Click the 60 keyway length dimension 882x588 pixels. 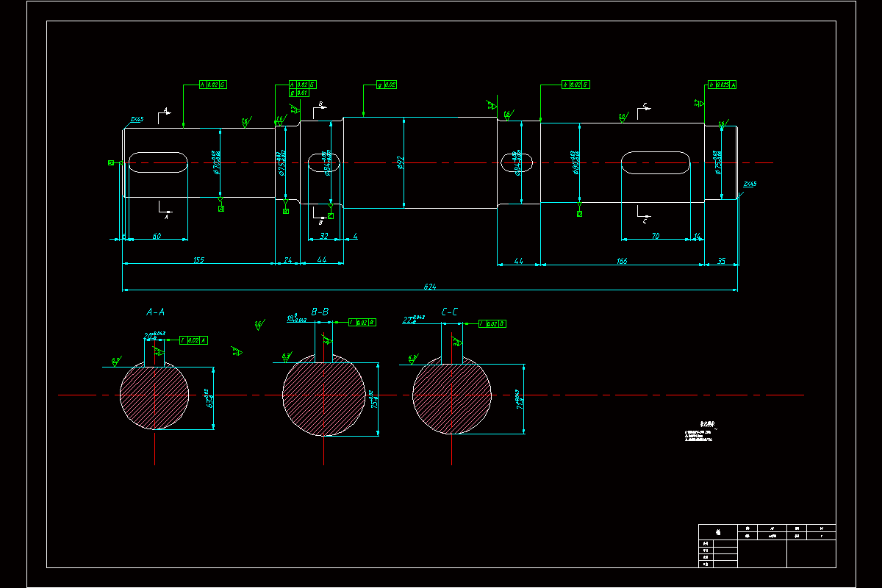(x=157, y=236)
